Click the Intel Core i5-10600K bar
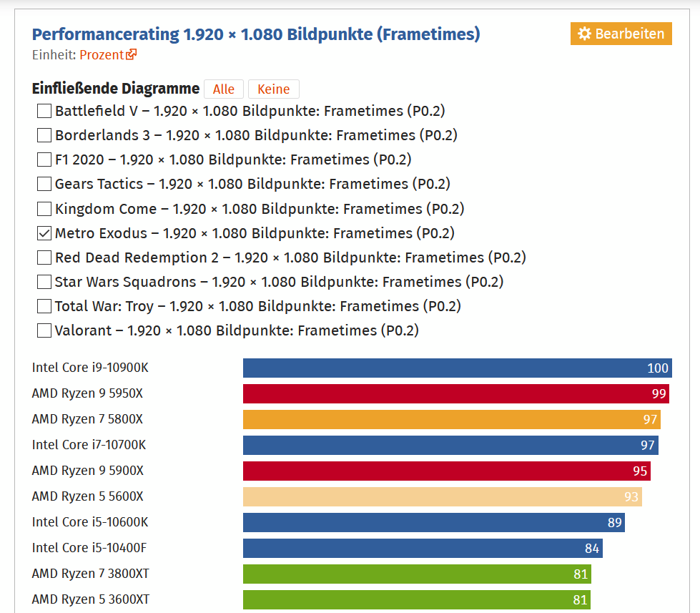This screenshot has height=613, width=700. point(434,522)
